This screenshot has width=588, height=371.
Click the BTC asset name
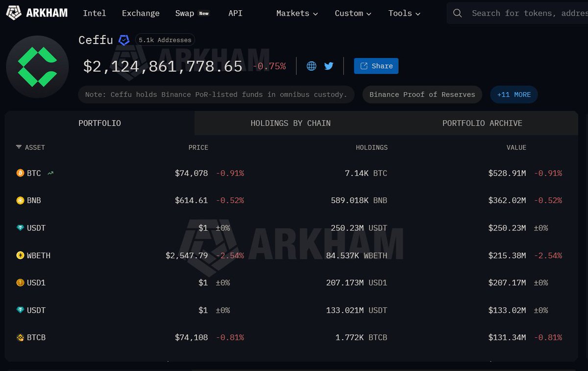coord(34,173)
